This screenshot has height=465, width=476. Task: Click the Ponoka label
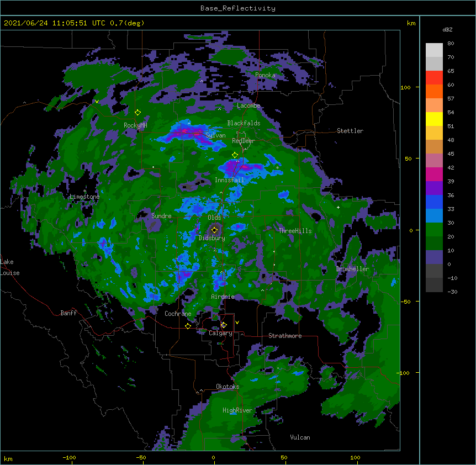[x=265, y=75]
